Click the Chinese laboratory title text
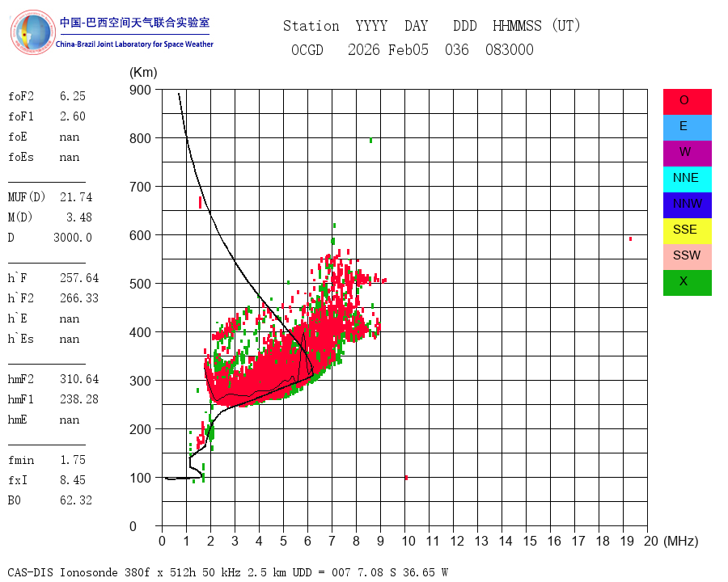The image size is (728, 582). (x=134, y=23)
